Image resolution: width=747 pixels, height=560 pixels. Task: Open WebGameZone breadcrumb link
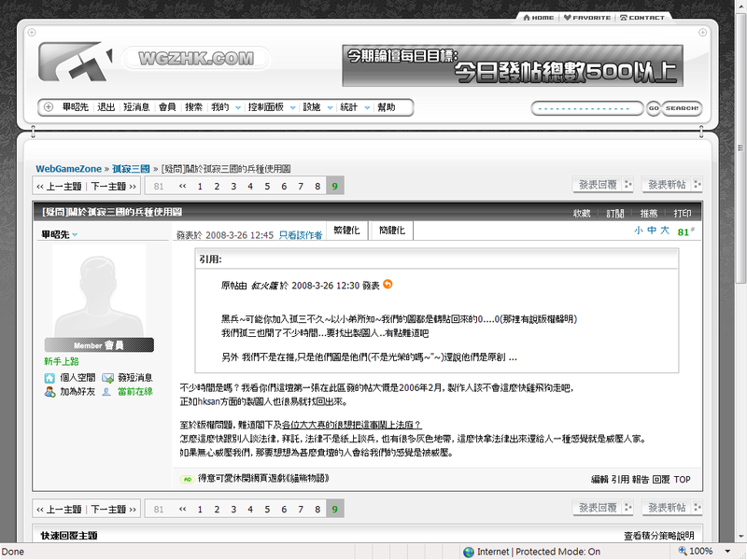(x=68, y=169)
